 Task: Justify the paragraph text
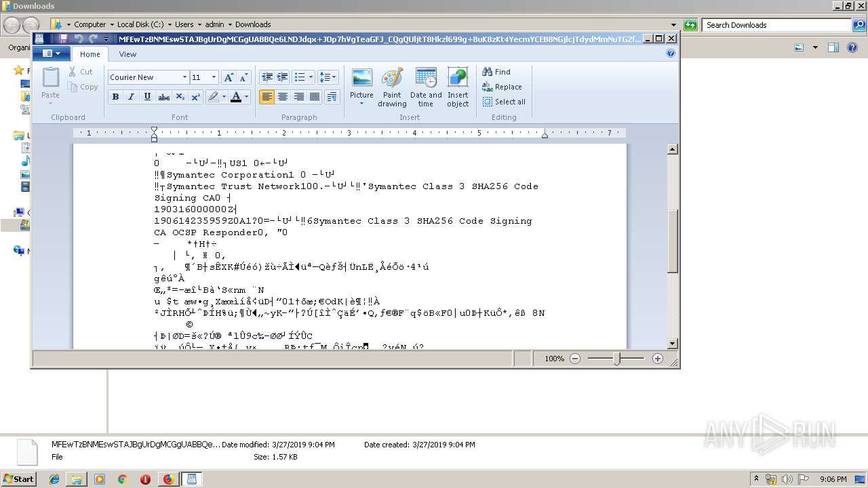tap(315, 97)
